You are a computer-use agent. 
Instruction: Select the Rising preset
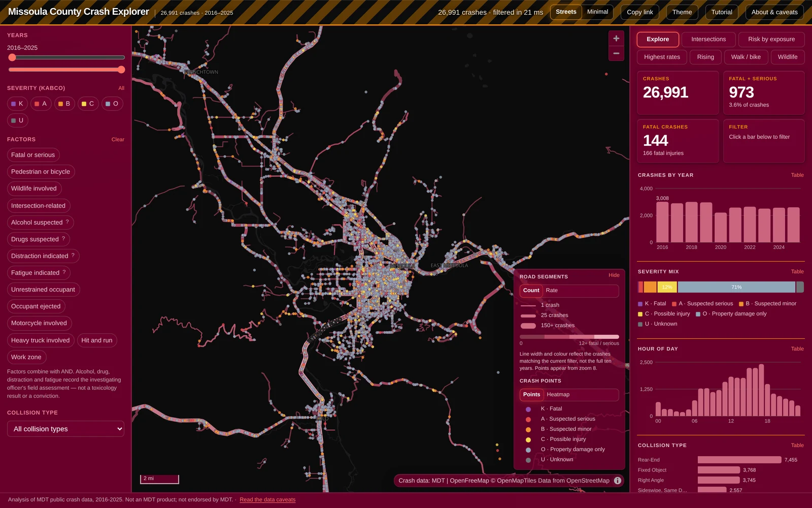pyautogui.click(x=705, y=57)
